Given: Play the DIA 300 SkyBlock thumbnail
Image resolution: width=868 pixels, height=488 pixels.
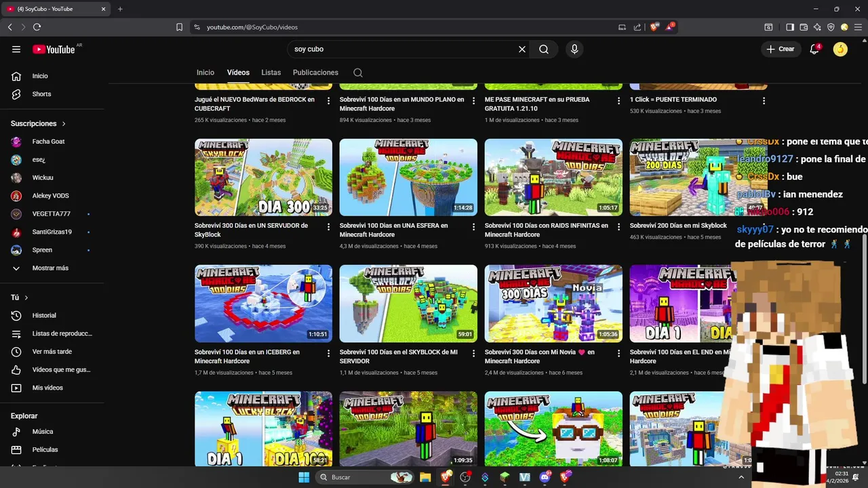Looking at the screenshot, I should [x=263, y=178].
